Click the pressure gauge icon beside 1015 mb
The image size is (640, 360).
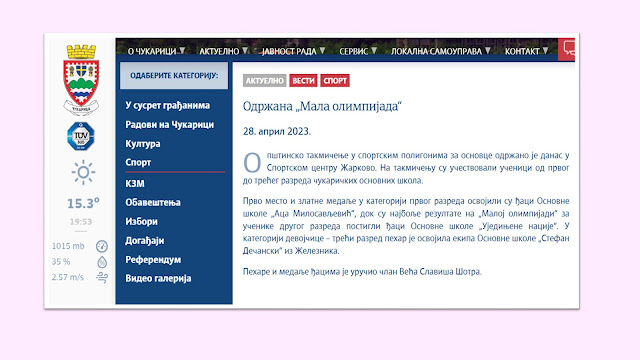point(102,246)
